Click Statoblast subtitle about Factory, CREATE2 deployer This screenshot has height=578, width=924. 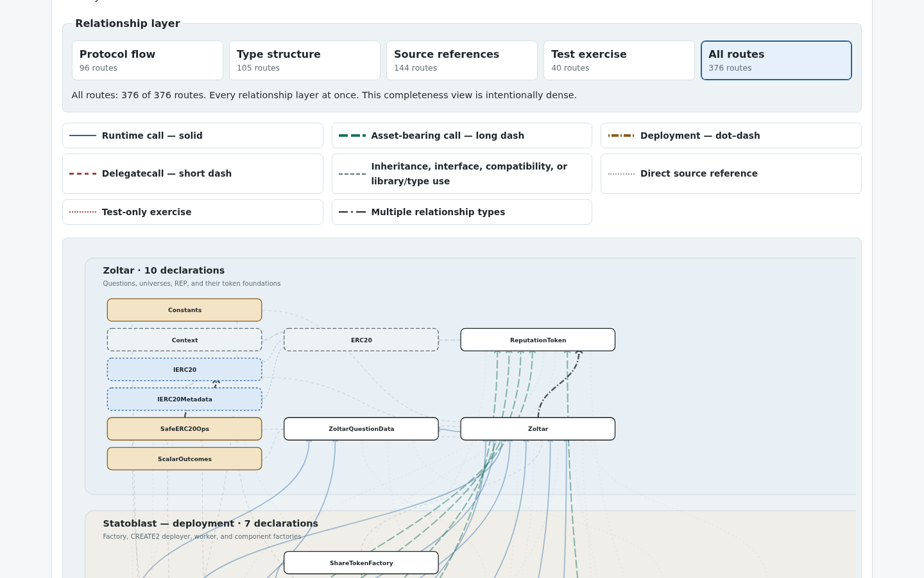tap(202, 536)
